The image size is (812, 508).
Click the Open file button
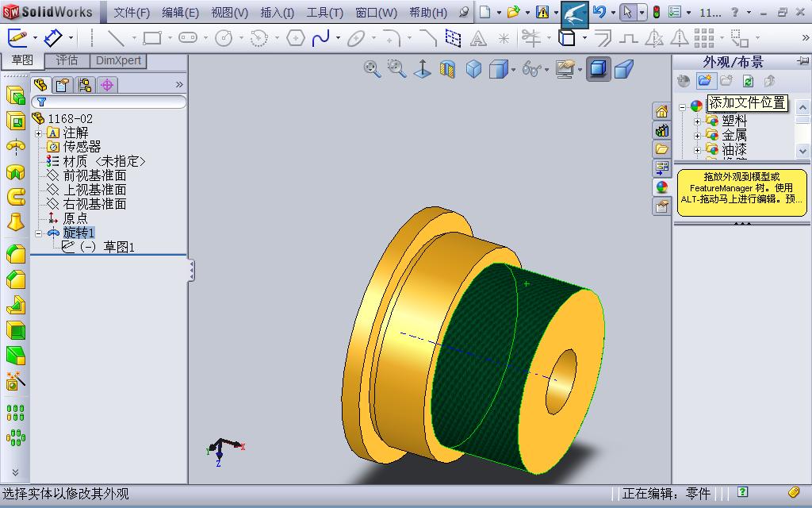click(513, 12)
